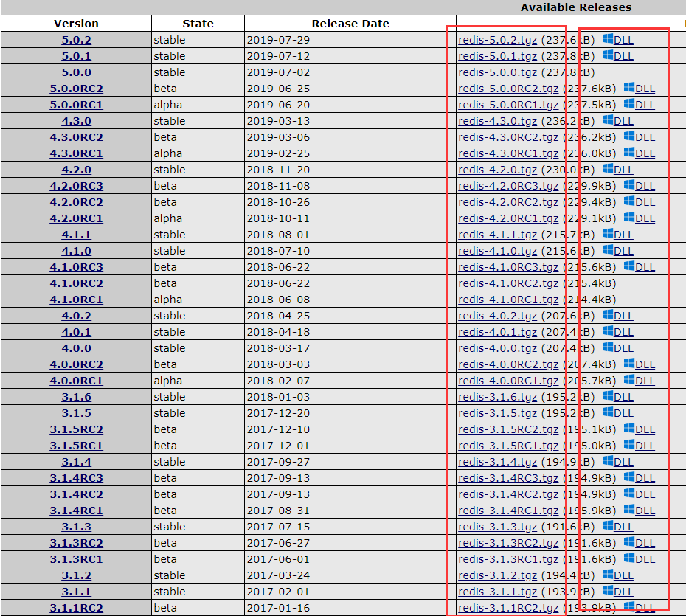Image resolution: width=686 pixels, height=616 pixels.
Task: Click Windows DLL icon for redis-4.3.0RC2
Action: click(x=629, y=136)
